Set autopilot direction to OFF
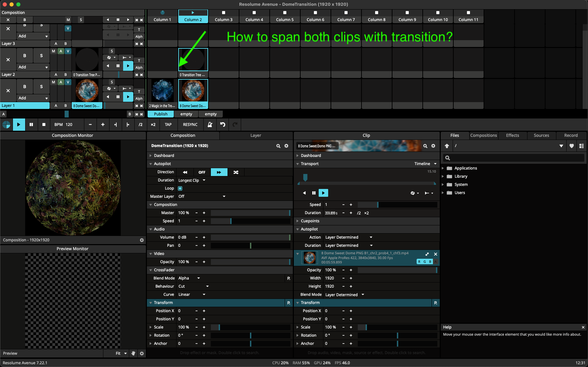 click(202, 172)
